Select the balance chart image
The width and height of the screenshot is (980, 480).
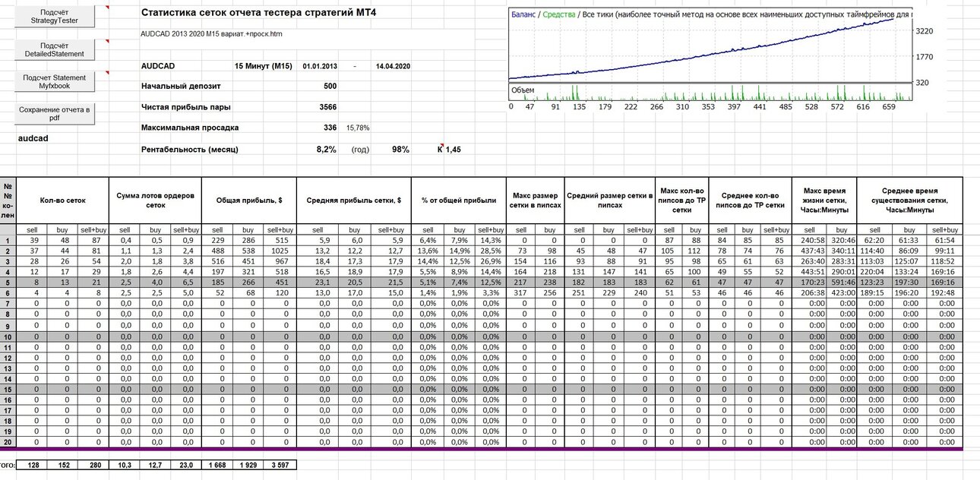pos(711,59)
